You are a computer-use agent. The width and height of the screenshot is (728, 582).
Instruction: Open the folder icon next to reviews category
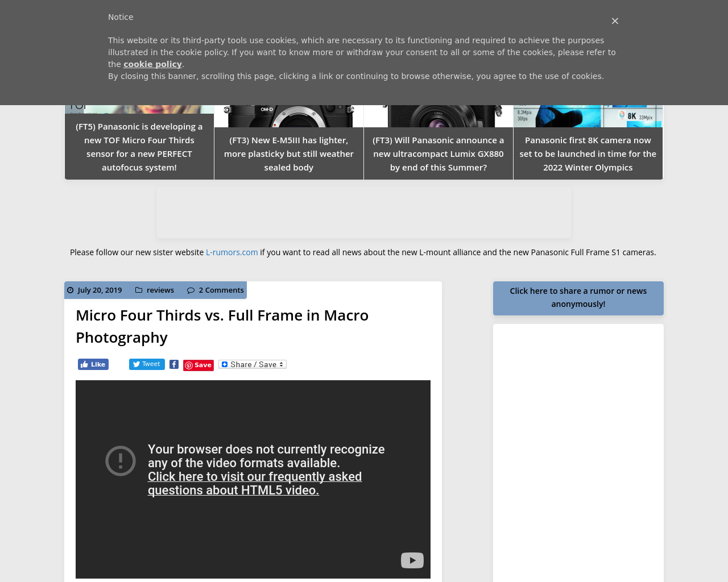[139, 290]
